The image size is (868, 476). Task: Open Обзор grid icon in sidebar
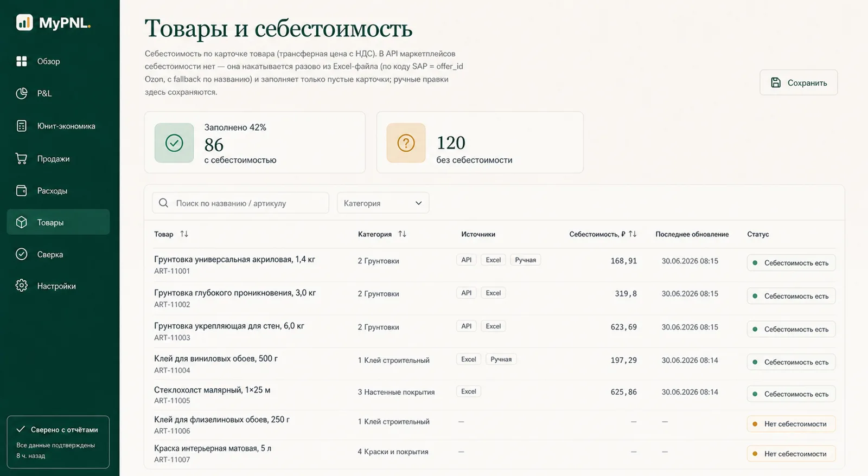point(22,61)
